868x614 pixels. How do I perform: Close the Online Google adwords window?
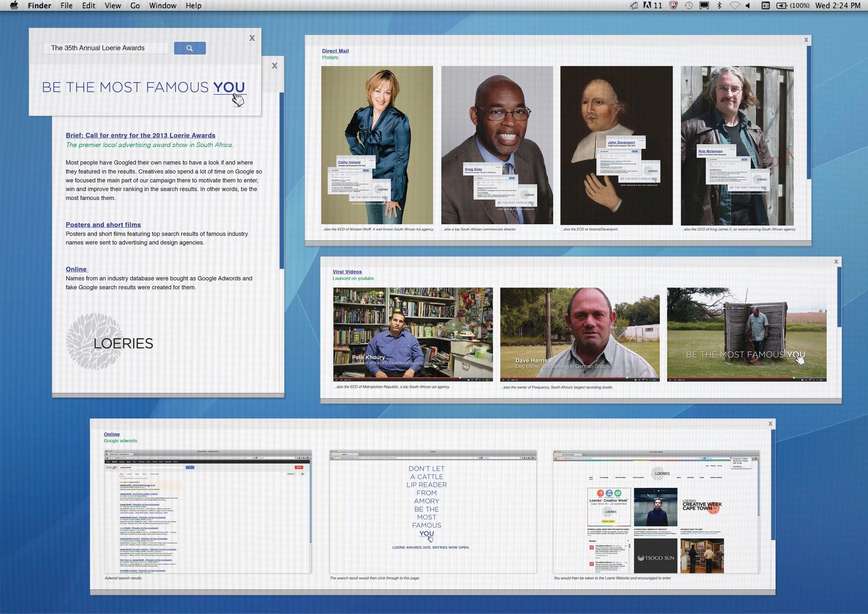point(770,424)
